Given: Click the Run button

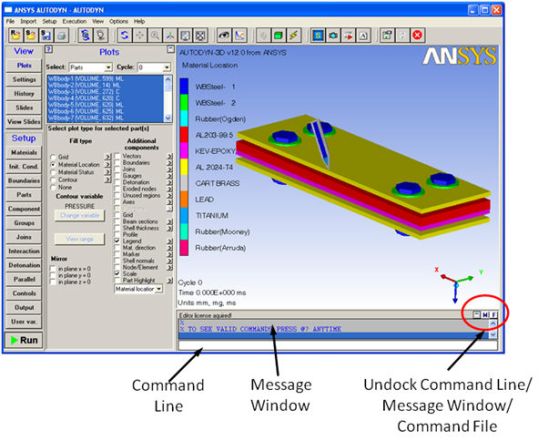Looking at the screenshot, I should (x=24, y=340).
